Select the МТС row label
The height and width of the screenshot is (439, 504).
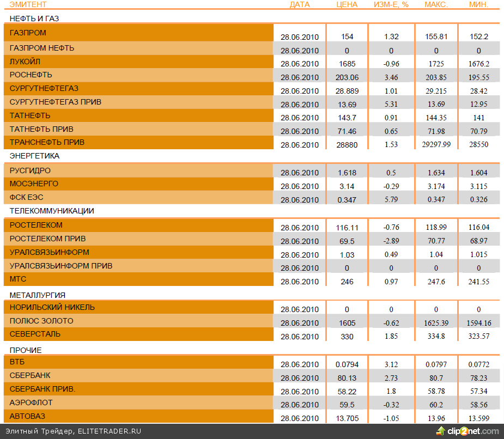[x=18, y=279]
